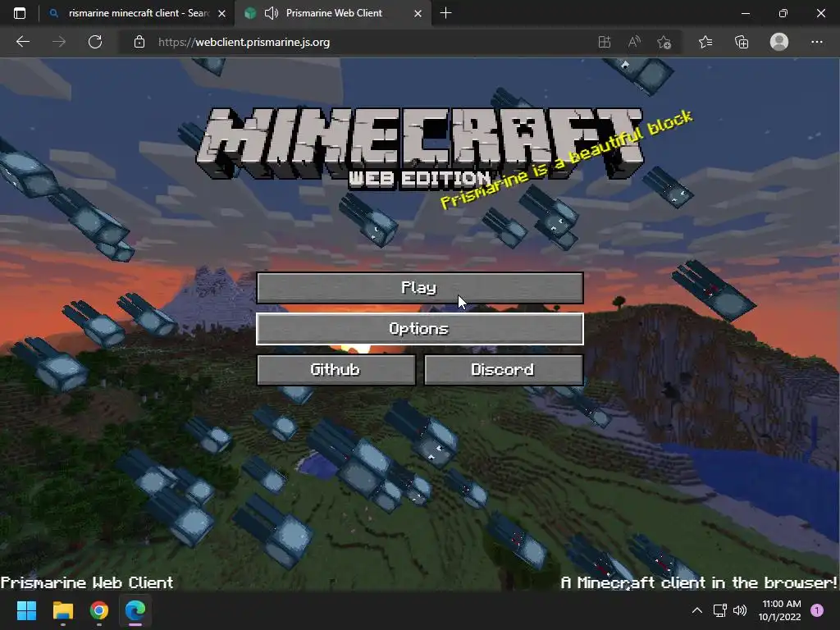Add this page to favorites
Viewport: 840px width, 630px height.
point(664,42)
